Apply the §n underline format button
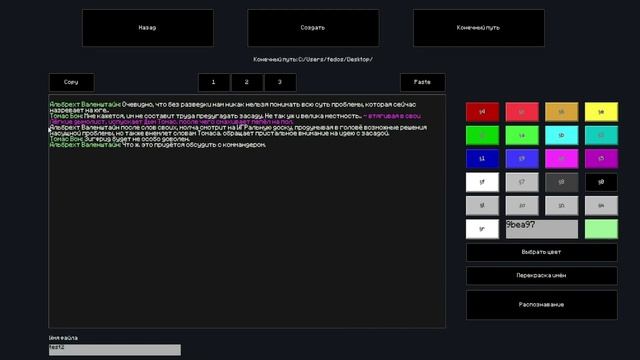 [x=561, y=206]
